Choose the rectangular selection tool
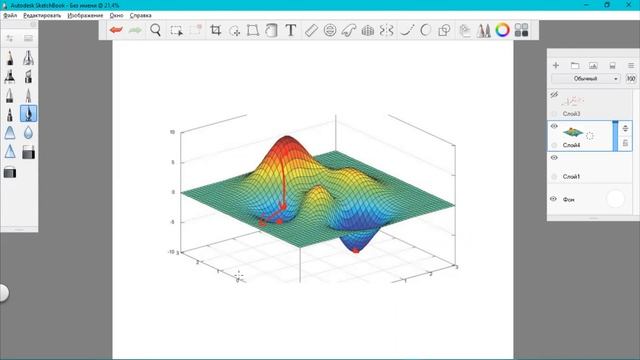 [176, 31]
